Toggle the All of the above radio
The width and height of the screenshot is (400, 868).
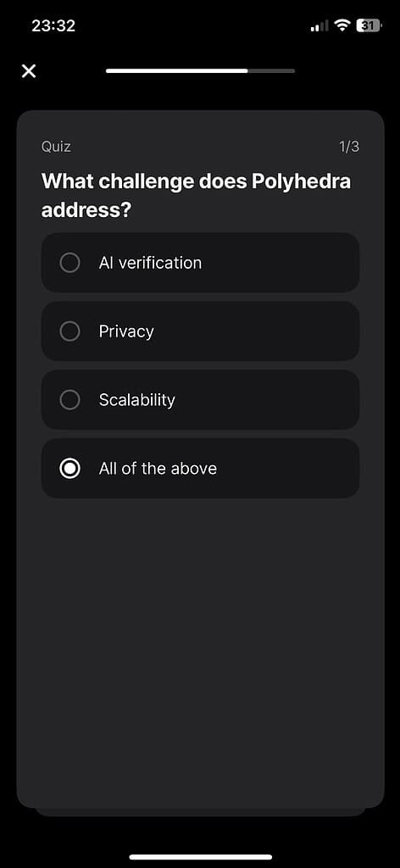pos(69,468)
